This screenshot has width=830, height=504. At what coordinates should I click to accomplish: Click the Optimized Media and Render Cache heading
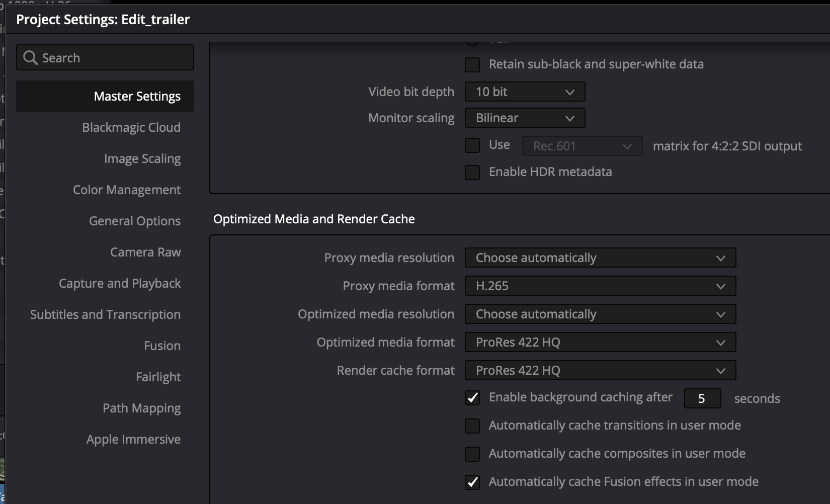[314, 219]
